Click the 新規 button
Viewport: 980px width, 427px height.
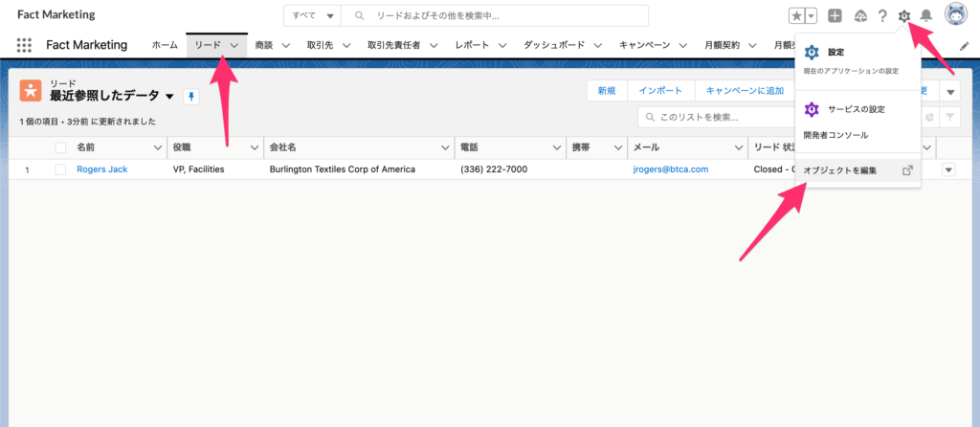click(x=607, y=91)
